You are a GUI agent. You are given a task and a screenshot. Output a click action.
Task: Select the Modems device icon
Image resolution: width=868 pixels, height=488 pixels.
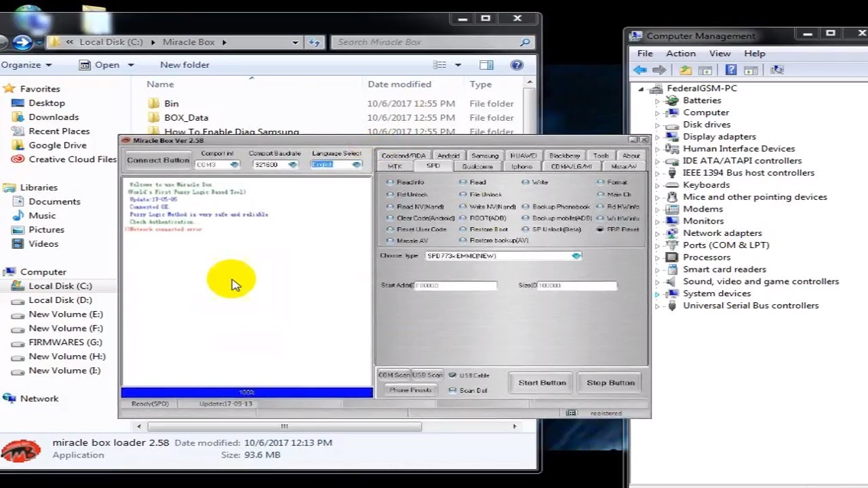672,209
